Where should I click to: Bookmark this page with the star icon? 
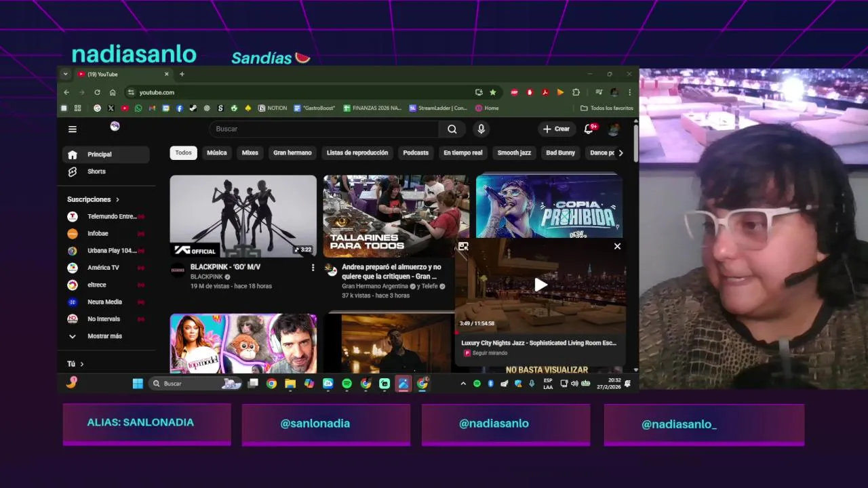(493, 92)
